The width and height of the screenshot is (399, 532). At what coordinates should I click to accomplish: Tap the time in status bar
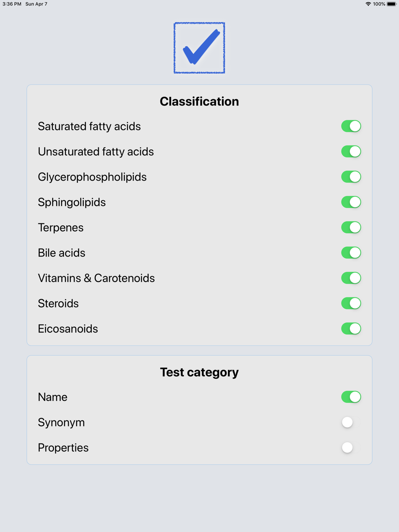[x=12, y=4]
